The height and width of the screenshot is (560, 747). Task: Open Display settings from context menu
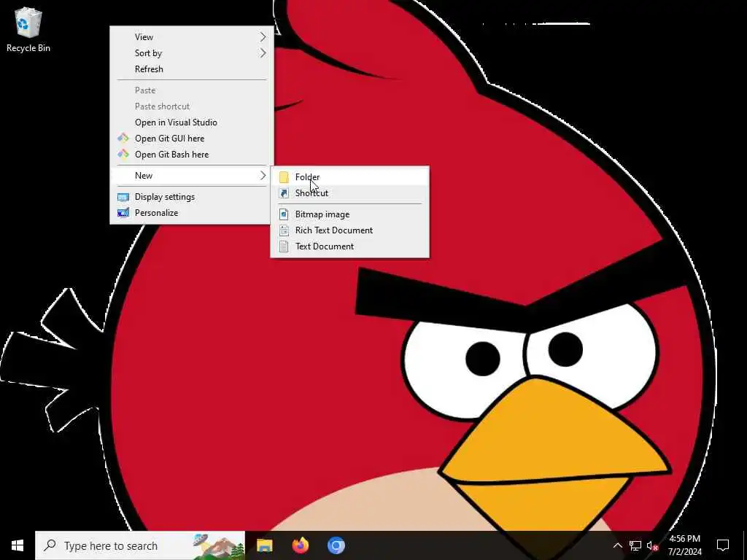pyautogui.click(x=192, y=197)
